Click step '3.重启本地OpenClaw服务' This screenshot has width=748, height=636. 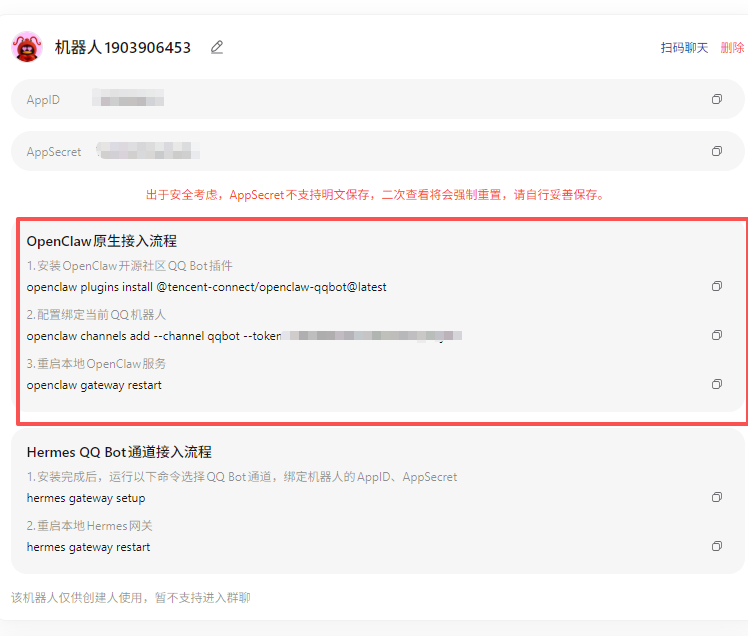point(96,364)
